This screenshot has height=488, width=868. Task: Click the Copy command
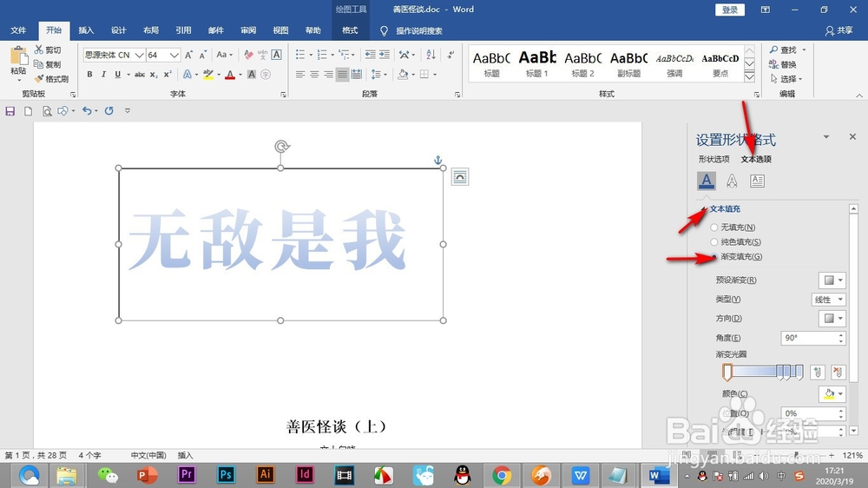pos(48,64)
